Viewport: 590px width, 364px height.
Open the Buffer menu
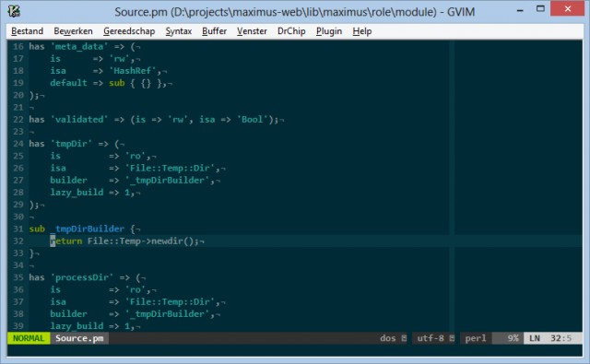tap(214, 31)
